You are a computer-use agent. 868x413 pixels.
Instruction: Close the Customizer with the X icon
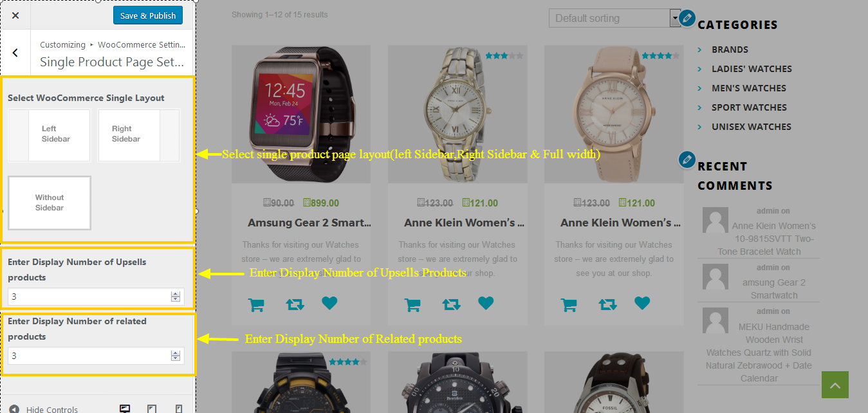coord(15,15)
